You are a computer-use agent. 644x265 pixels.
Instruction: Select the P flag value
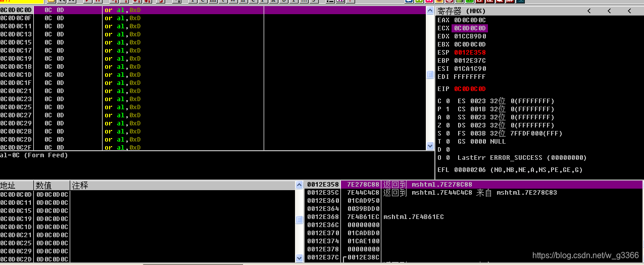coord(448,109)
